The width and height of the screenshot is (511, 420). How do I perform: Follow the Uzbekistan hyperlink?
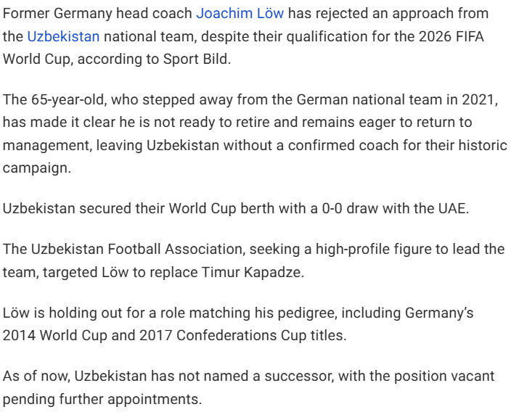pyautogui.click(x=63, y=36)
